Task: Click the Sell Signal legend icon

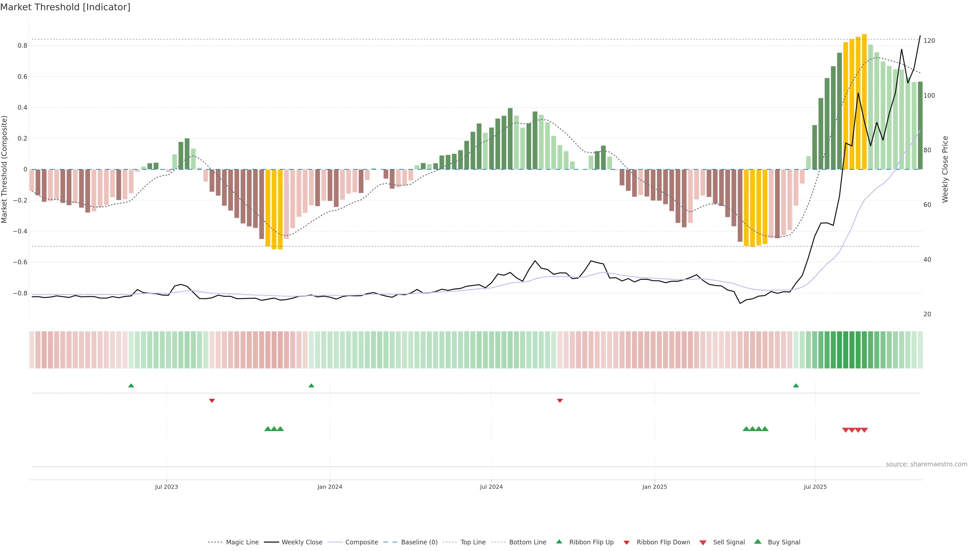Action: 703,542
